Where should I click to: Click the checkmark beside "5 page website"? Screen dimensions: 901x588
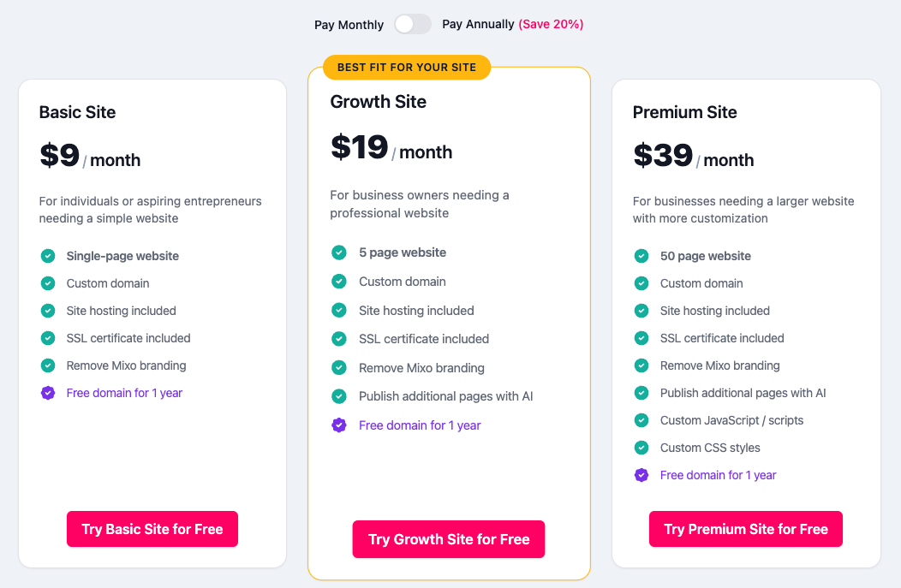click(337, 252)
